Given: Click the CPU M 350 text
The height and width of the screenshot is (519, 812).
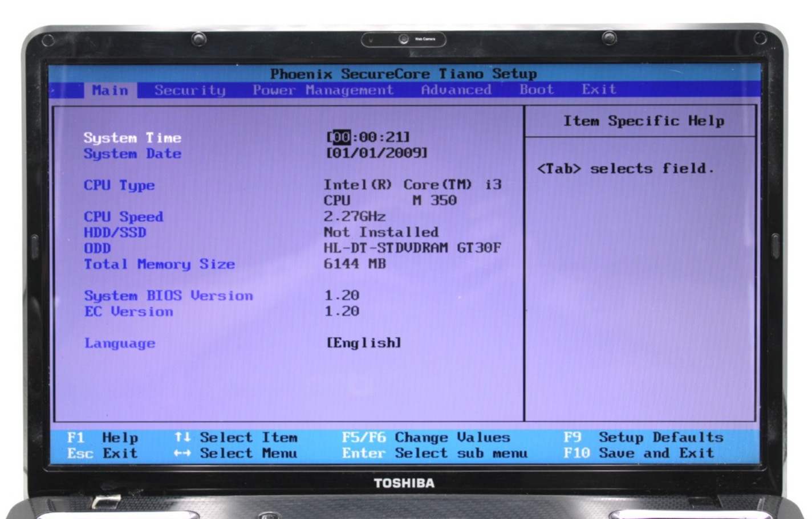Looking at the screenshot, I should 390,201.
